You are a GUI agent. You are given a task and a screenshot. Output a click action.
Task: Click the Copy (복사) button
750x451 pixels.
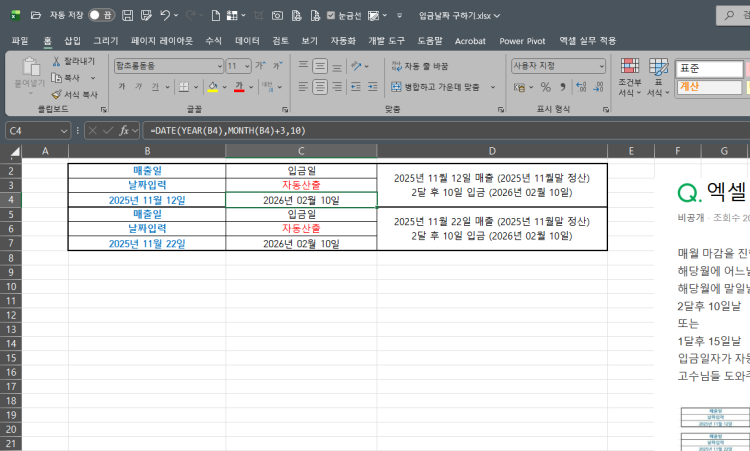coord(66,77)
